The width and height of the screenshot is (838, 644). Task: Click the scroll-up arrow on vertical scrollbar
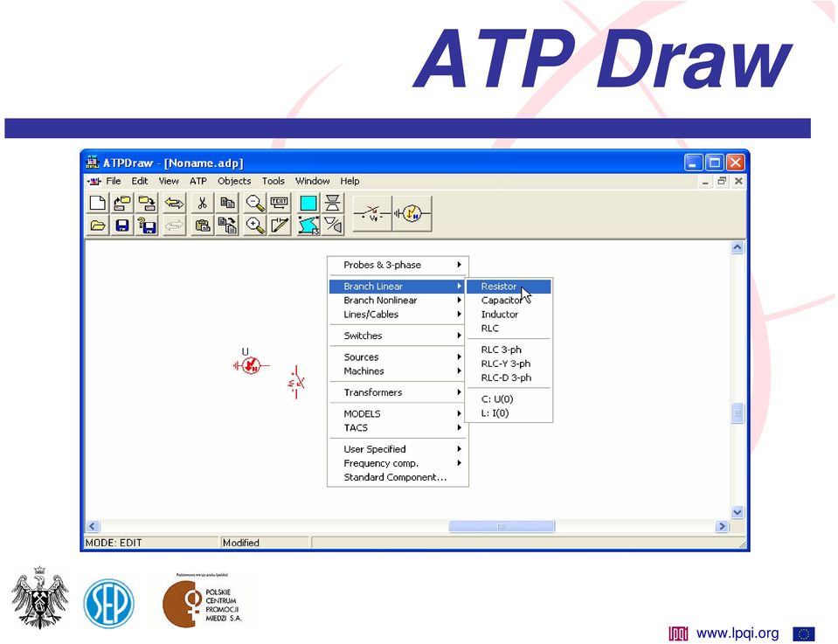tap(738, 247)
